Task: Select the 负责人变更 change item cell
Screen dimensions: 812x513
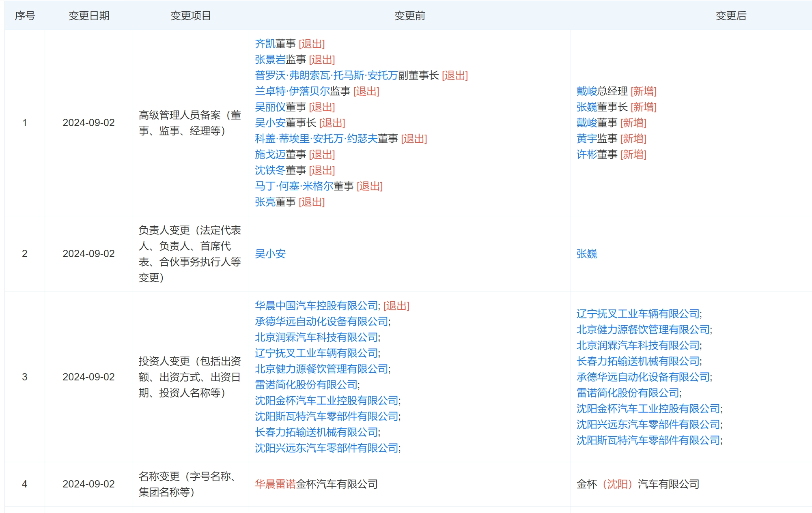Action: tap(190, 253)
